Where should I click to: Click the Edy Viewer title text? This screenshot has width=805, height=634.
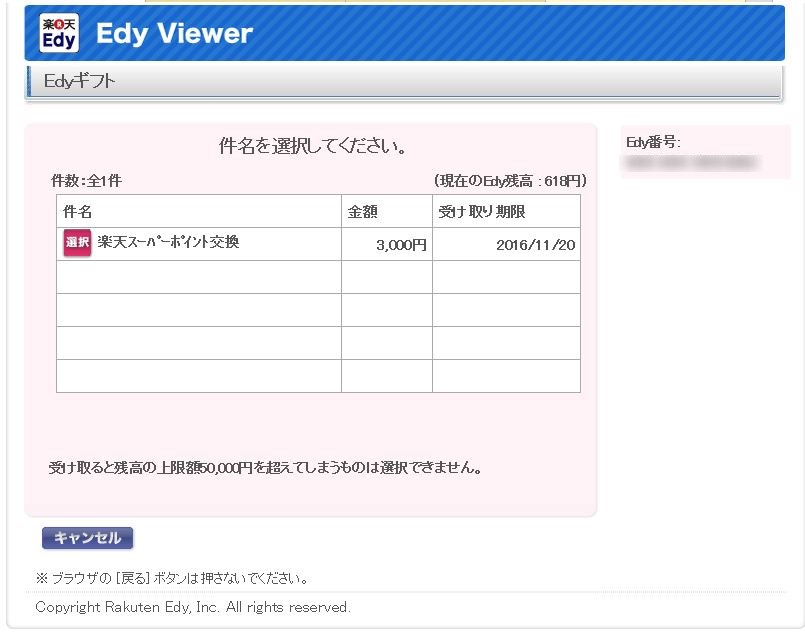point(174,33)
